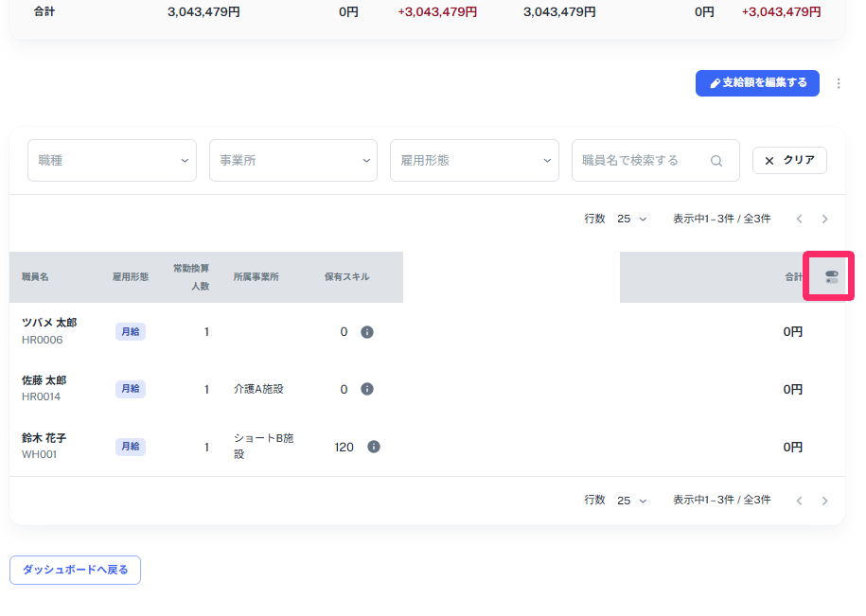The height and width of the screenshot is (616, 866).
Task: Toggle the 月給 badge on 鈴木 花子's row
Action: (x=130, y=446)
